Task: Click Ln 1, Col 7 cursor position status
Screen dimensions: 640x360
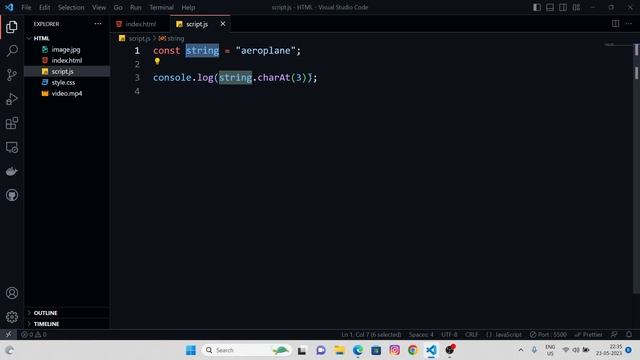Action: pos(371,334)
